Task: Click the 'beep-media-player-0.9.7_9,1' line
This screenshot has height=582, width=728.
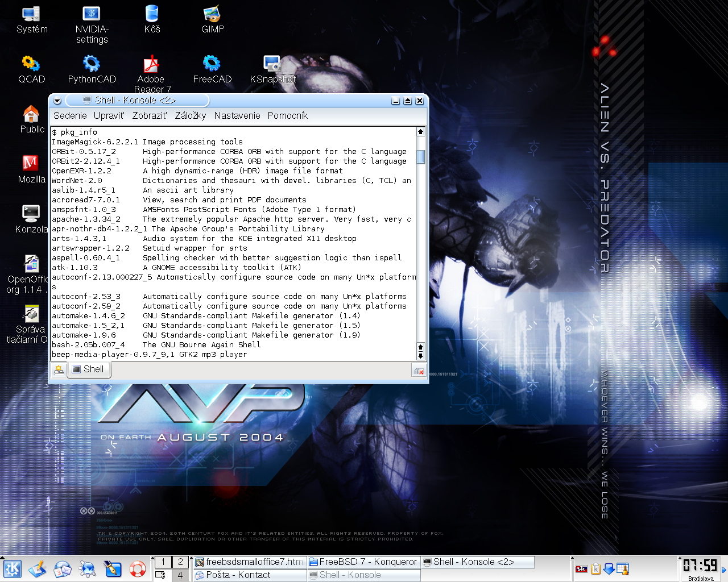Action: 150,354
